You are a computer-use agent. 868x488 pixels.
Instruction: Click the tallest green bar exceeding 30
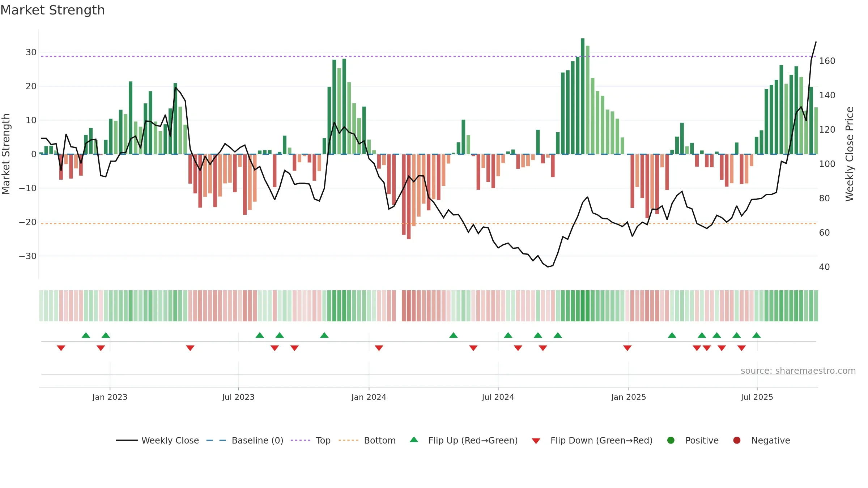(583, 96)
